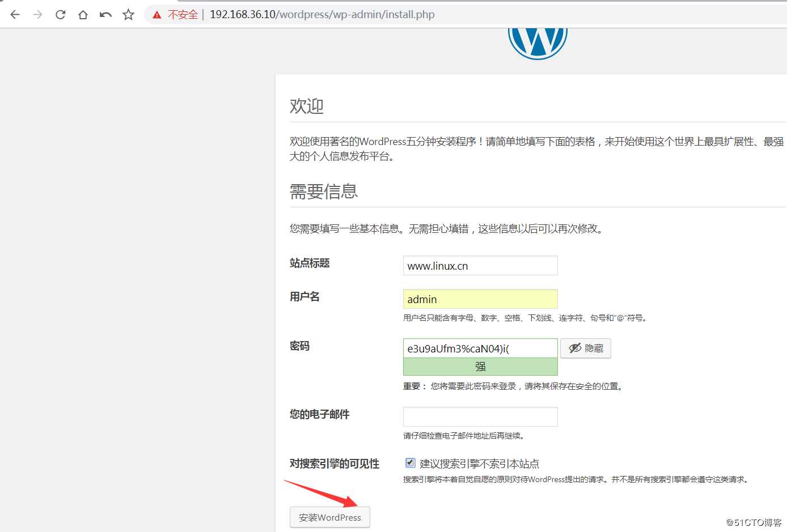The width and height of the screenshot is (787, 532).
Task: Click the 用户名 field label
Action: [304, 297]
